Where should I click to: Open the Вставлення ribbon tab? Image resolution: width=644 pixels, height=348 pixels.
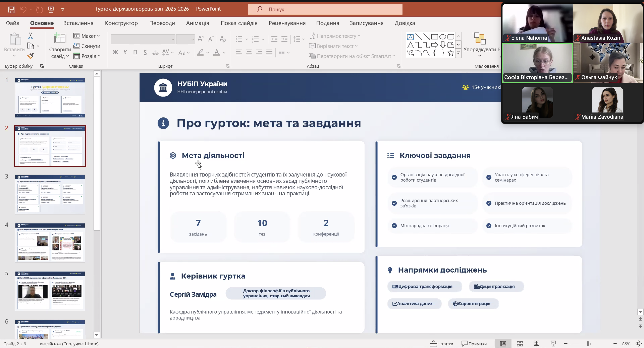[x=78, y=23]
